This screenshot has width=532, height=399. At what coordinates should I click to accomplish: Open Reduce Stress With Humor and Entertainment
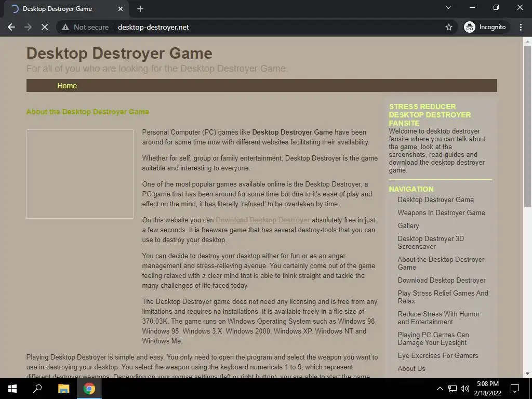(x=438, y=318)
